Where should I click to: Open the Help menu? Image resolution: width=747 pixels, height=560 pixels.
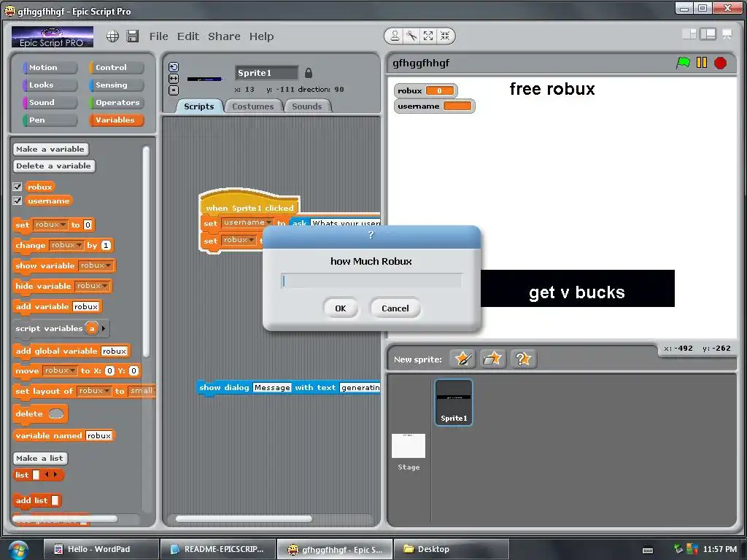click(x=262, y=36)
